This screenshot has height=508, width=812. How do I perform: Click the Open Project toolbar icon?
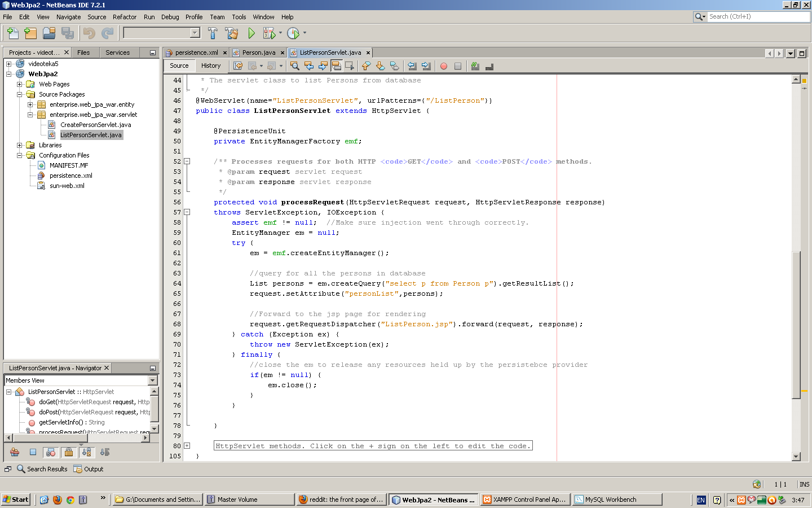(x=49, y=33)
